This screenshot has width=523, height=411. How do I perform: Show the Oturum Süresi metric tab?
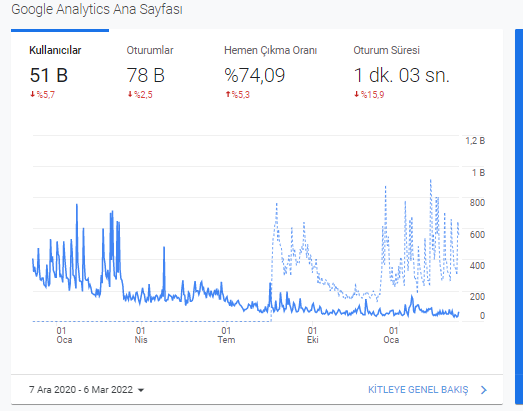(x=386, y=50)
